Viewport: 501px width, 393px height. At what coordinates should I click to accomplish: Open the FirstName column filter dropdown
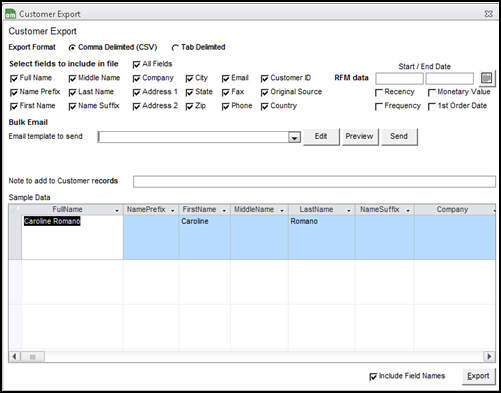224,211
